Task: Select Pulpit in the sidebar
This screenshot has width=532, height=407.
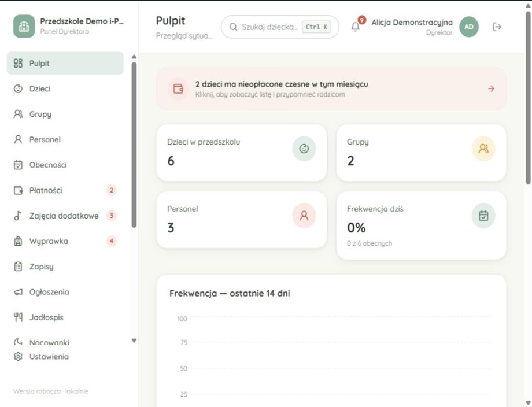Action: (x=65, y=64)
